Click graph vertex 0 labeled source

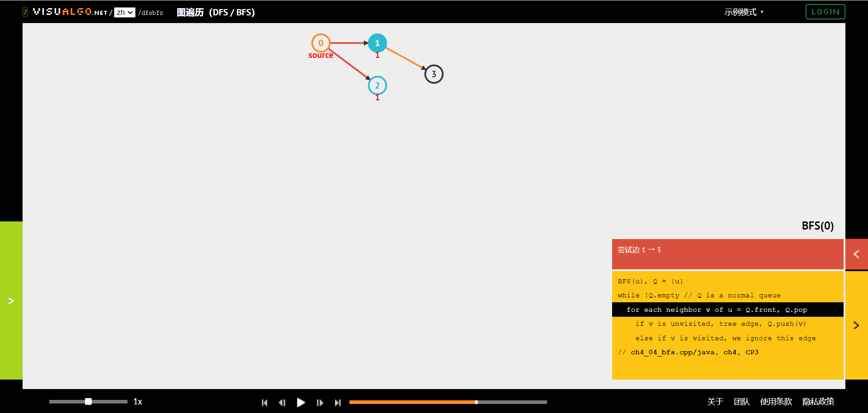[x=321, y=43]
